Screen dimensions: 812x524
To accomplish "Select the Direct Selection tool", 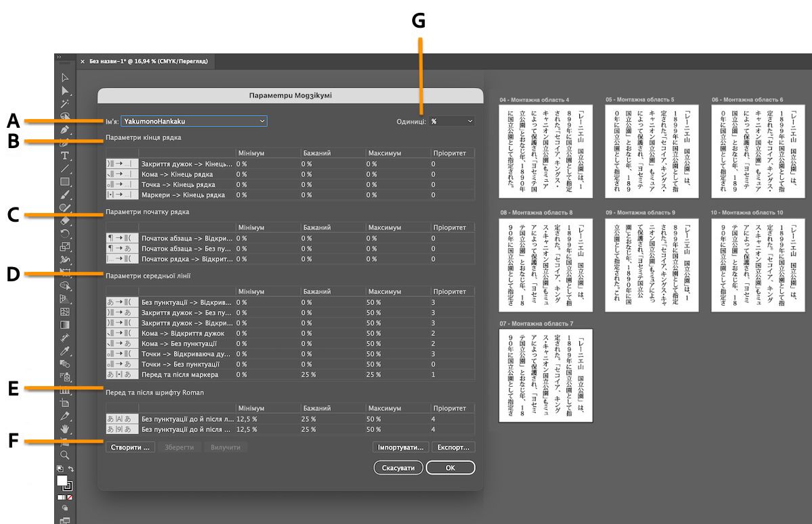I will pos(65,91).
